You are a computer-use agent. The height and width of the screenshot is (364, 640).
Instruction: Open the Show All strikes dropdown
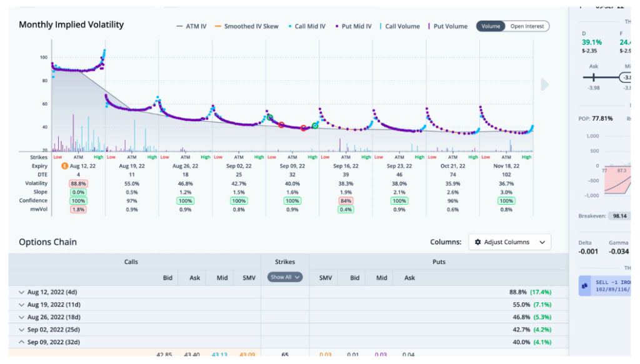pos(285,277)
